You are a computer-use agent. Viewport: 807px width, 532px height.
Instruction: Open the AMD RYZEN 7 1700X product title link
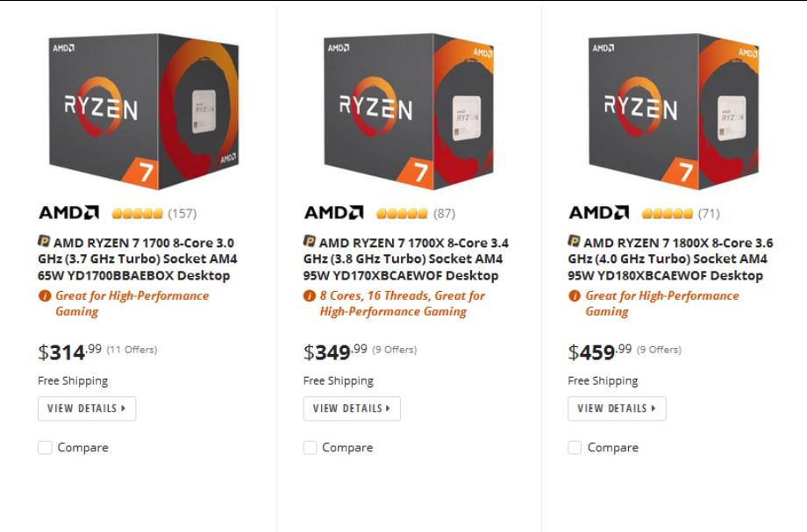coord(405,259)
